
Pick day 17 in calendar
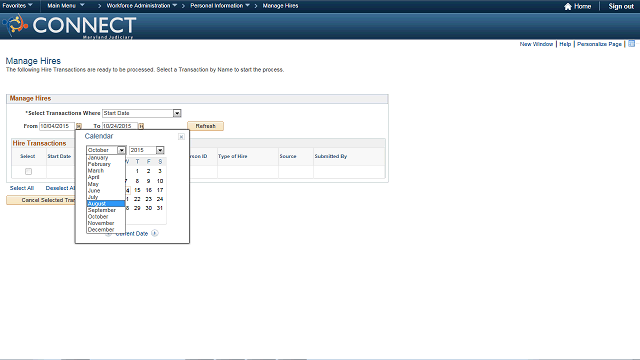(160, 190)
